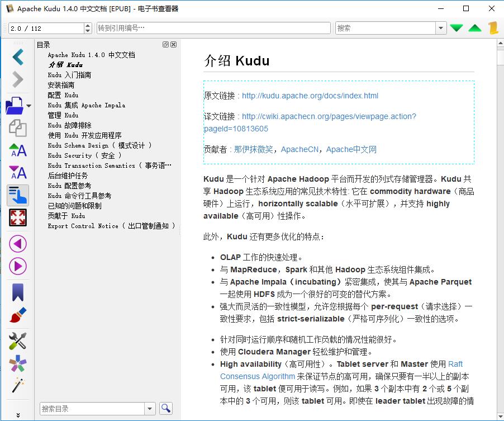Go to next page with purple right arrow
The height and width of the screenshot is (421, 504).
(18, 266)
